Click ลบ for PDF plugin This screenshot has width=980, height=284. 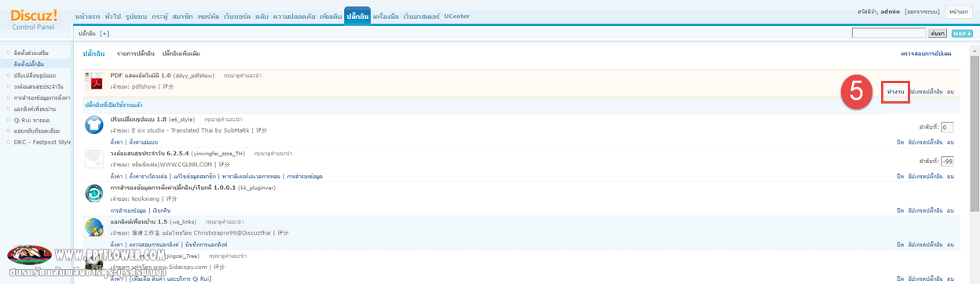point(950,93)
